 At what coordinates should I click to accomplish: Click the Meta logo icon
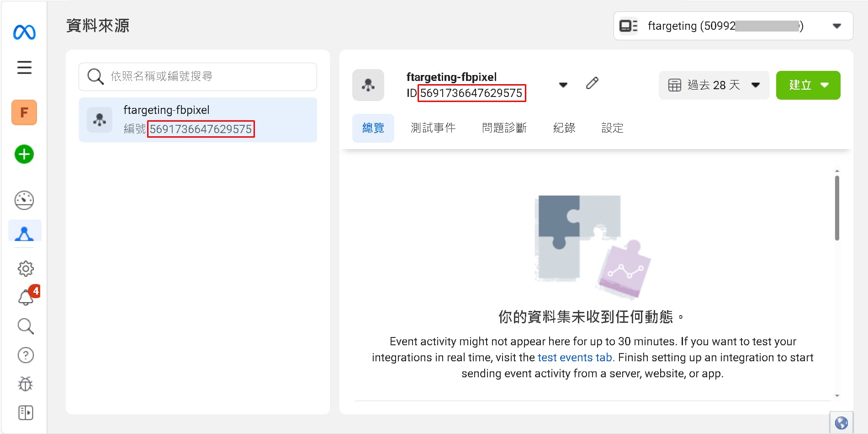(24, 32)
